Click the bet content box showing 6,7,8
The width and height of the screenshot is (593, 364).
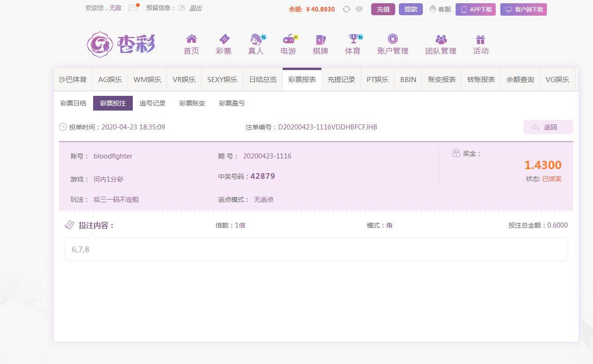click(316, 249)
